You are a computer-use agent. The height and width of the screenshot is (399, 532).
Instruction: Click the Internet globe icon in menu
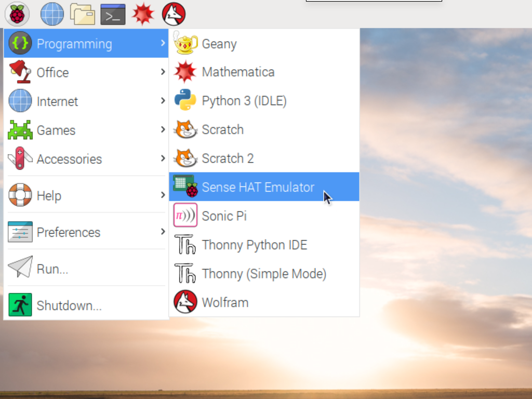click(20, 101)
